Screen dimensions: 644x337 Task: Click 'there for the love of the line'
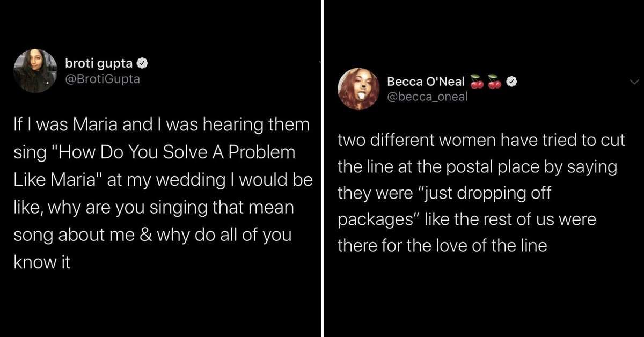pyautogui.click(x=442, y=246)
